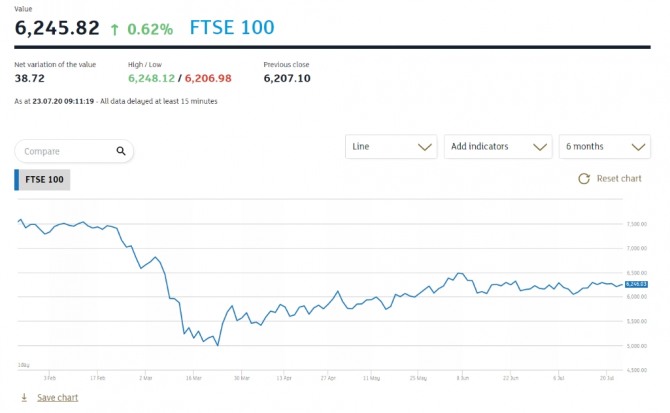
Task: Click inside the Compare search field
Action: [x=65, y=151]
